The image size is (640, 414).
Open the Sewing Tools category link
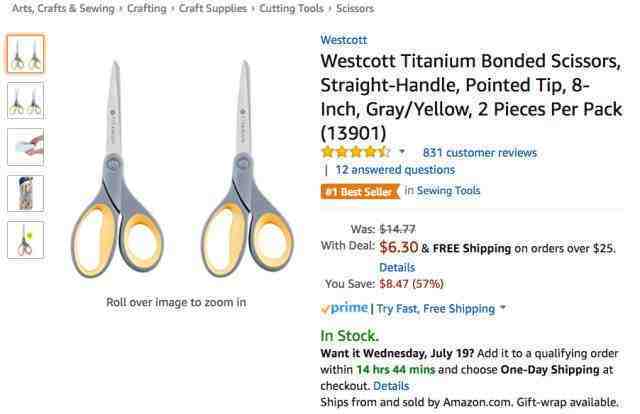tap(448, 191)
